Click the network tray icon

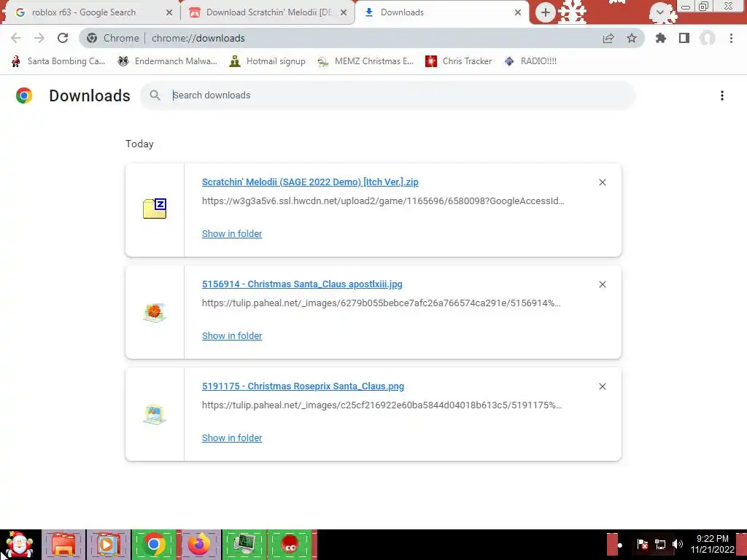pos(660,544)
